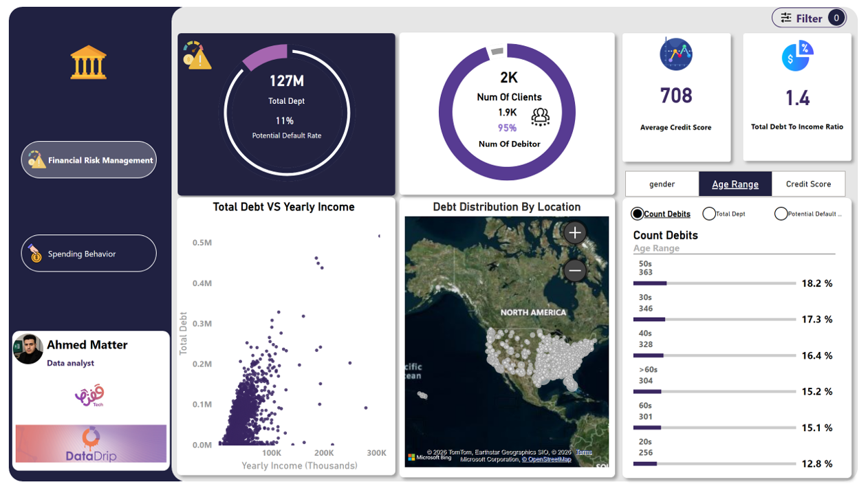Open Financial Risk Management page
Image resolution: width=868 pixels, height=495 pixels.
89,159
